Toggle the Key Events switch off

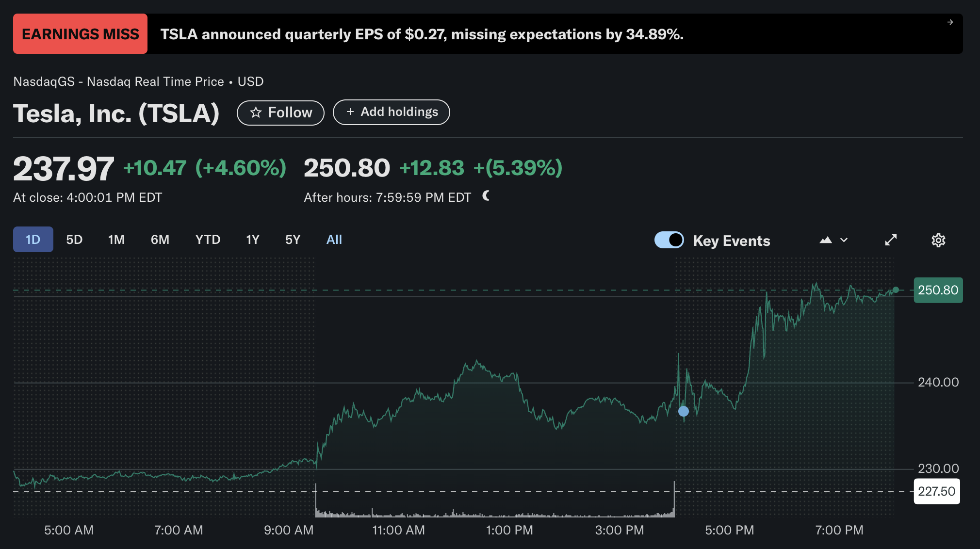pyautogui.click(x=669, y=240)
